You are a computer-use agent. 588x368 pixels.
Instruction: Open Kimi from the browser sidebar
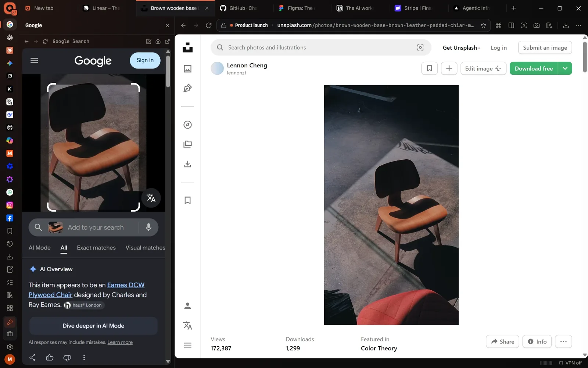pyautogui.click(x=10, y=89)
